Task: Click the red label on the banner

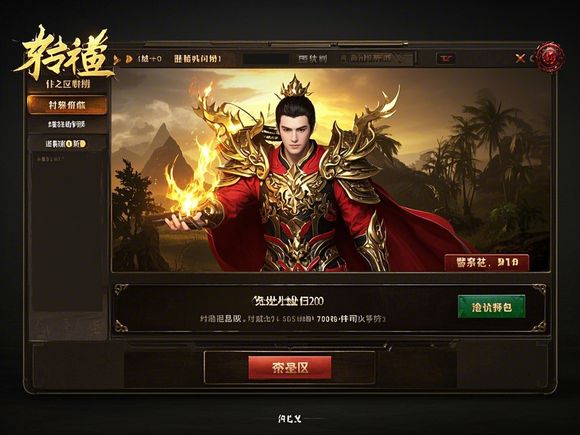Action: 487,263
